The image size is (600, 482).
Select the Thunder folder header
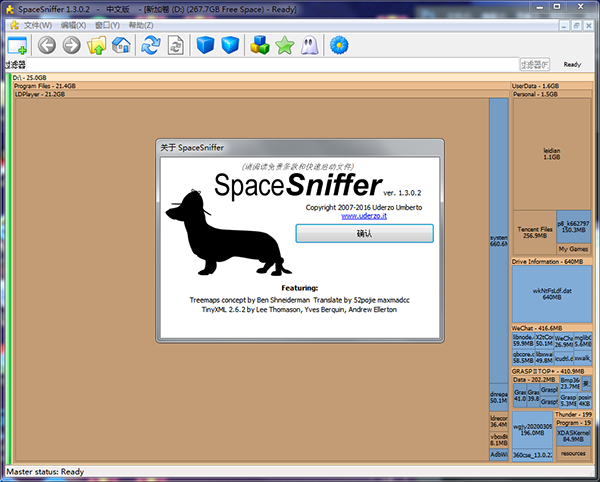coord(573,414)
